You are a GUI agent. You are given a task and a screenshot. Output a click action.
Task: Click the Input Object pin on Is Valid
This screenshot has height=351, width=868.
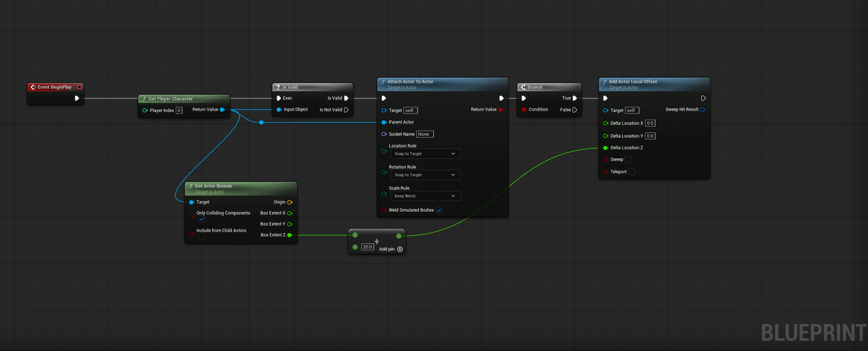click(x=279, y=109)
